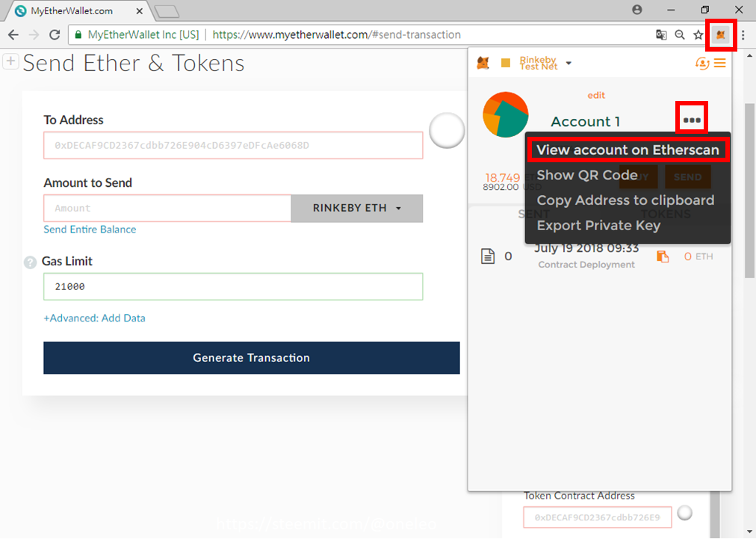The image size is (756, 545).
Task: Open the Chrome three-dot menu
Action: tap(743, 34)
